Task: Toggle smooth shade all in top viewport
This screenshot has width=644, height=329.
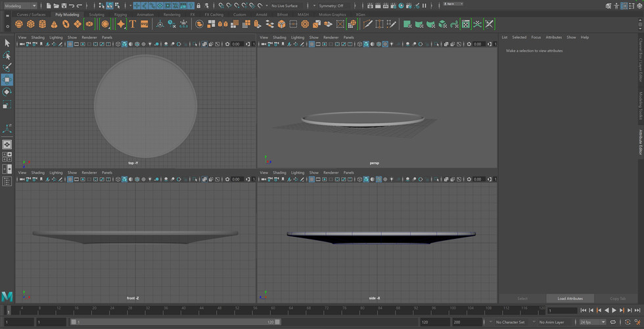Action: [x=124, y=44]
